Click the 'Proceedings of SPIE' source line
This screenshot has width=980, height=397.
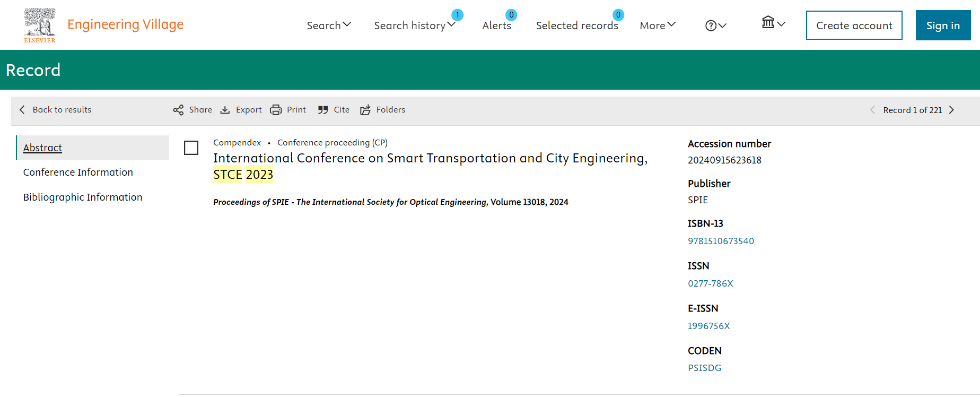[x=390, y=202]
